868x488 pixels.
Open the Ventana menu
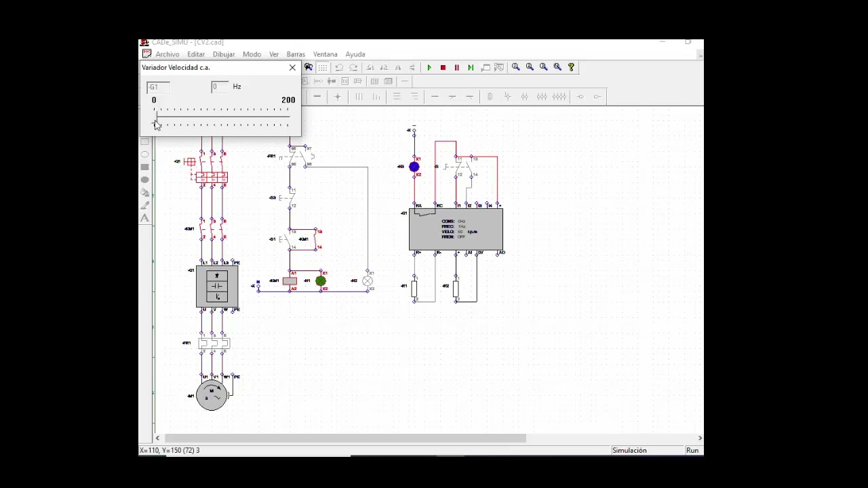tap(325, 54)
